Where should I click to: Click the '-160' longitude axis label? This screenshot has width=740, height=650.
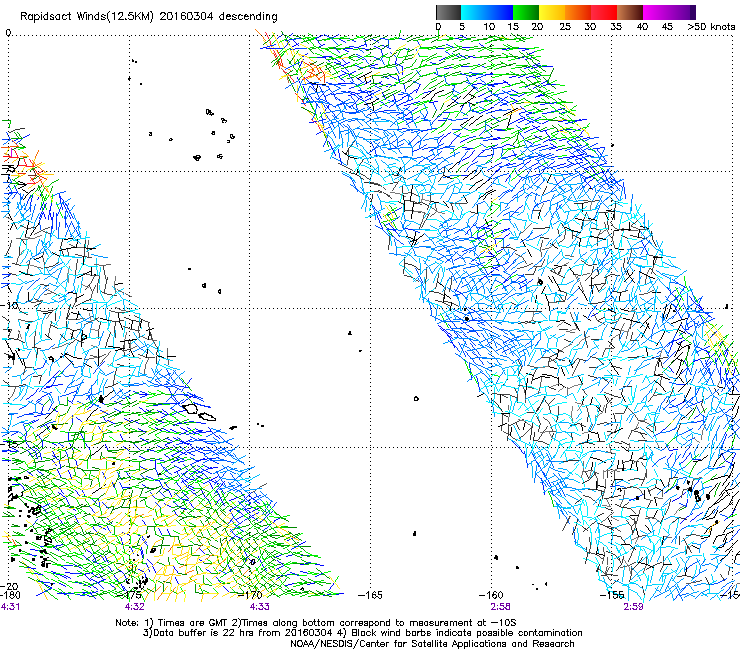pyautogui.click(x=491, y=595)
